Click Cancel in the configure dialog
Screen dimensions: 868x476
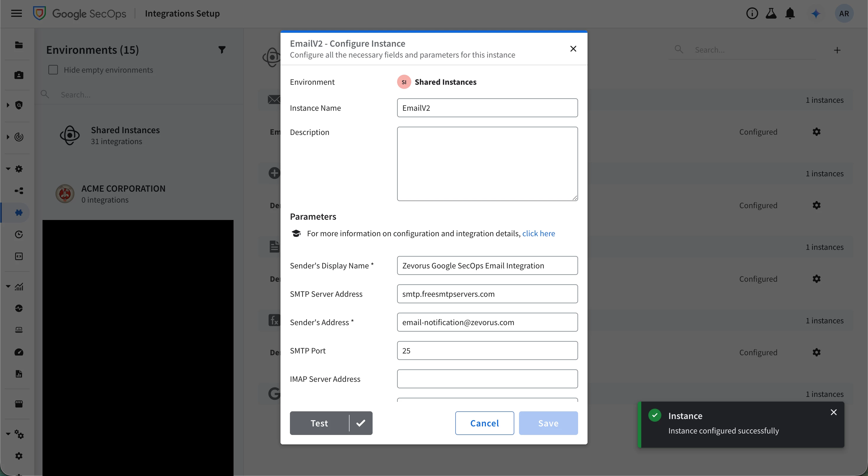(x=484, y=423)
